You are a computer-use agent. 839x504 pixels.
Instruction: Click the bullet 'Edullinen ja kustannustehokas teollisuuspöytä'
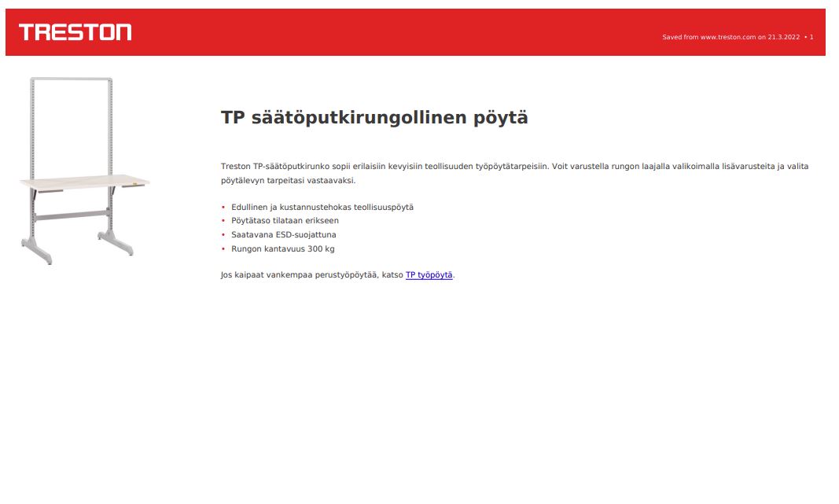point(322,207)
